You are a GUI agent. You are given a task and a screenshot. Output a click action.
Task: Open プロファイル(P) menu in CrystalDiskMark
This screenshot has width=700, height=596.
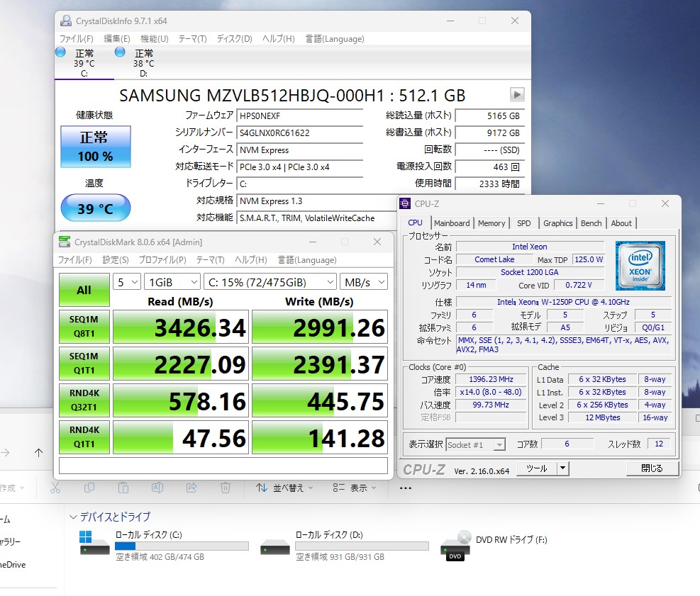click(162, 259)
